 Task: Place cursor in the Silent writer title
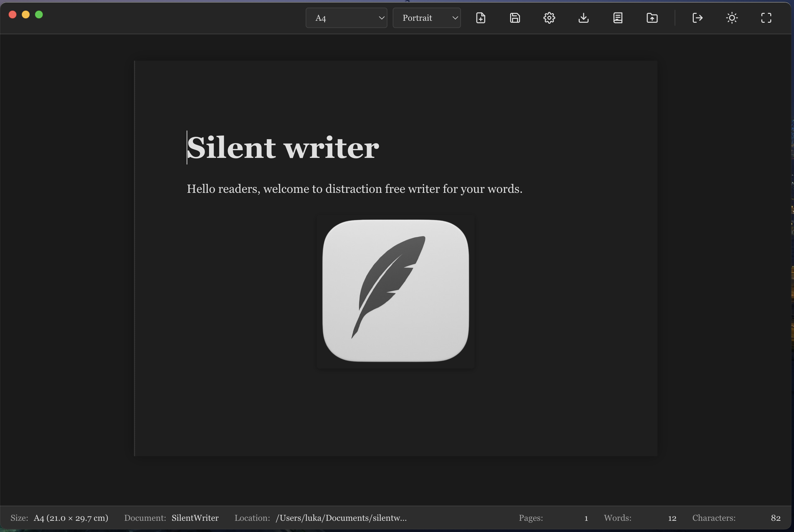click(283, 147)
